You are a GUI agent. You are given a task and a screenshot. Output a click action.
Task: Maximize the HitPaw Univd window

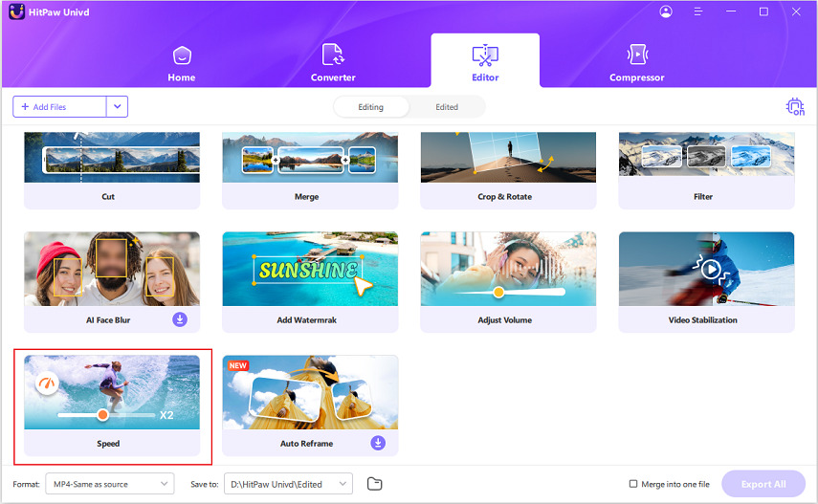coord(763,11)
